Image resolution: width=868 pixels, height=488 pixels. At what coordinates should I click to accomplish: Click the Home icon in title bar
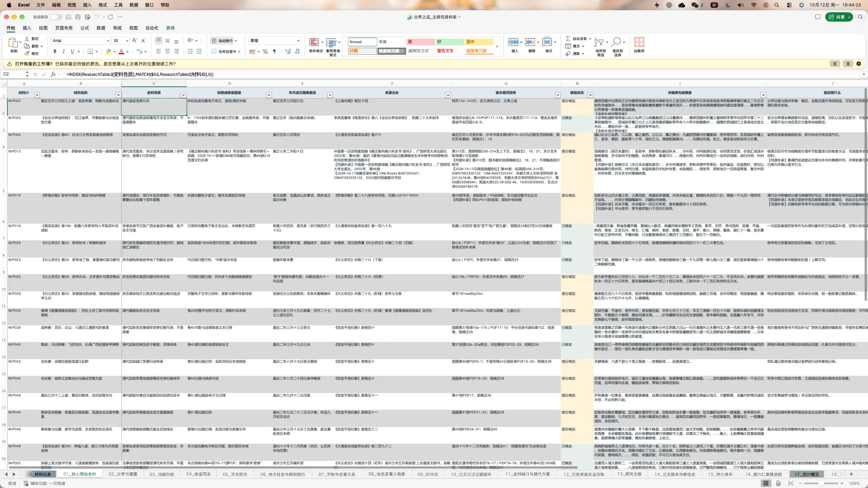pyautogui.click(x=68, y=17)
